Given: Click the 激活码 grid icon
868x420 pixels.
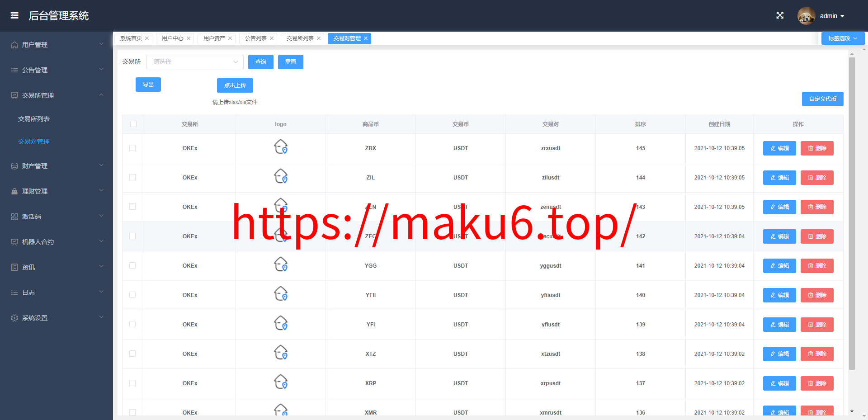Looking at the screenshot, I should point(14,217).
